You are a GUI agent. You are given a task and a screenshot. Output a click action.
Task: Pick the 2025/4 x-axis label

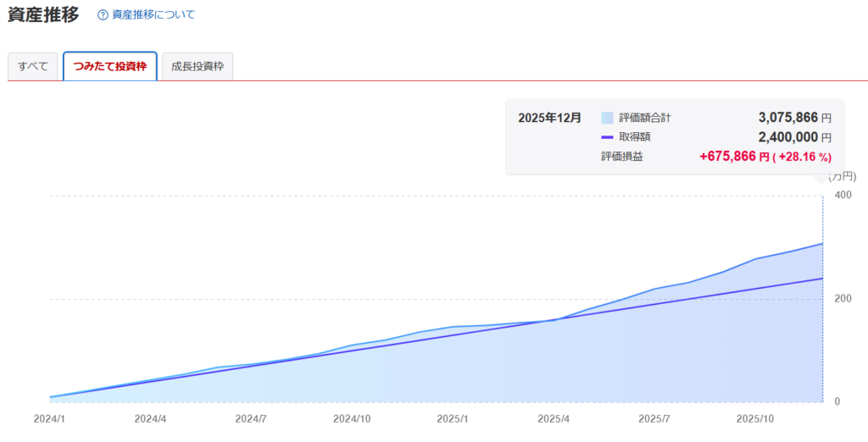click(554, 419)
